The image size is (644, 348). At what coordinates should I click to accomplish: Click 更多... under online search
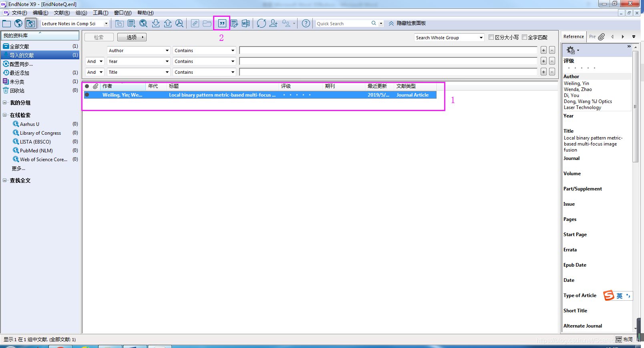click(18, 168)
